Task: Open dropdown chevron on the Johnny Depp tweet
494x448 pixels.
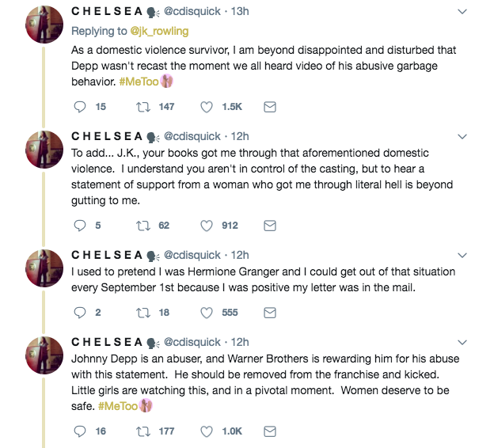Action: [462, 342]
